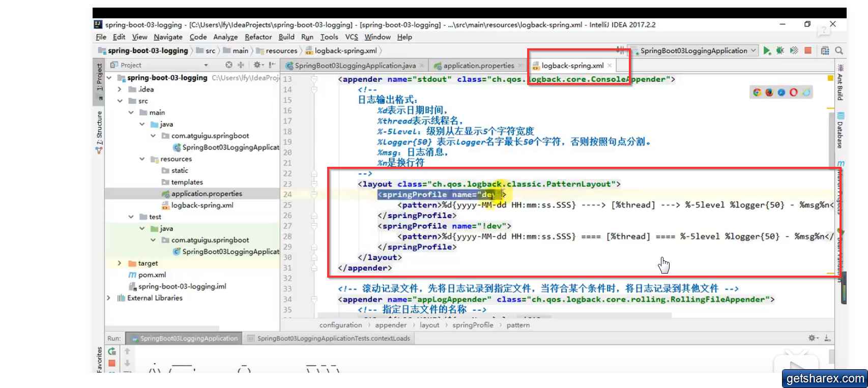868x388 pixels.
Task: Open the Database side tool window
Action: tap(841, 130)
